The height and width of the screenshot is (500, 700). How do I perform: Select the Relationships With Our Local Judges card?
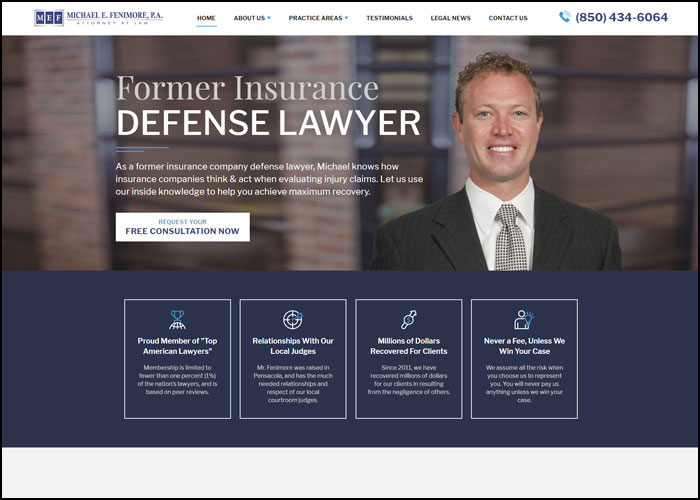tap(293, 358)
